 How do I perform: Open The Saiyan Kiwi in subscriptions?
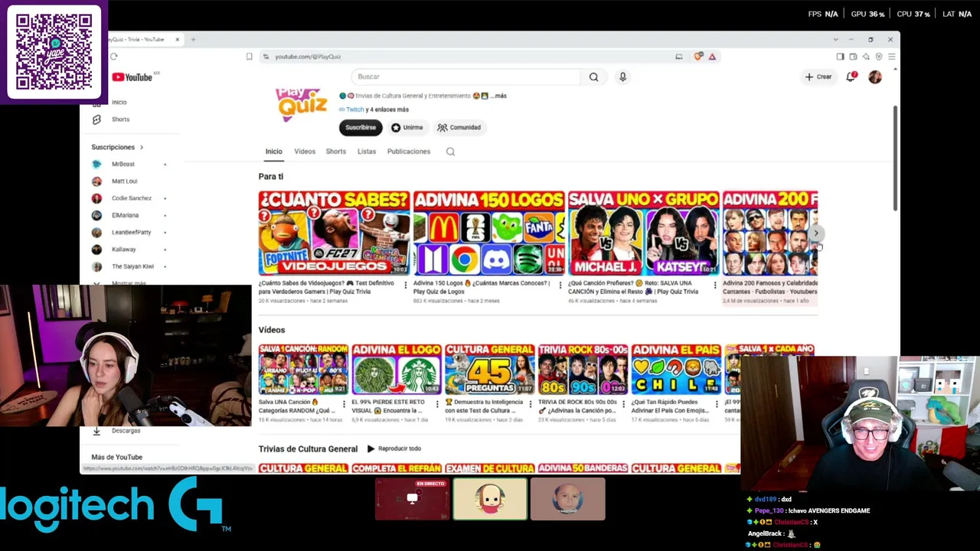132,266
